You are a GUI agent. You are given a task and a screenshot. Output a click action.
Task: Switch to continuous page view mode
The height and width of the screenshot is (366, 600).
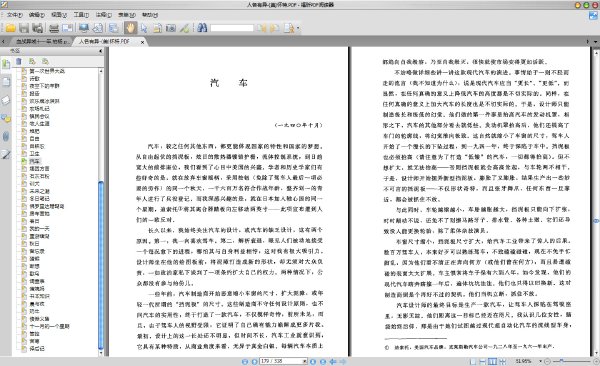483,361
